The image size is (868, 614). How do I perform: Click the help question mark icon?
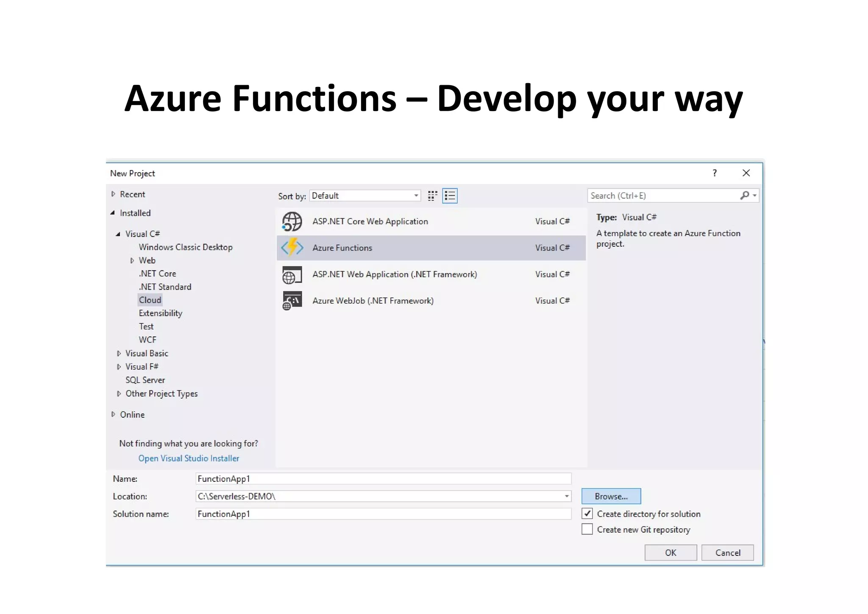(715, 173)
